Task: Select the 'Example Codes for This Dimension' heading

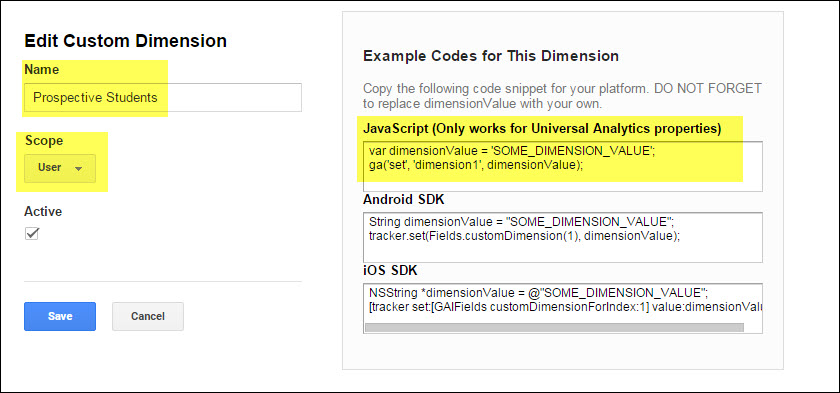Action: (491, 56)
